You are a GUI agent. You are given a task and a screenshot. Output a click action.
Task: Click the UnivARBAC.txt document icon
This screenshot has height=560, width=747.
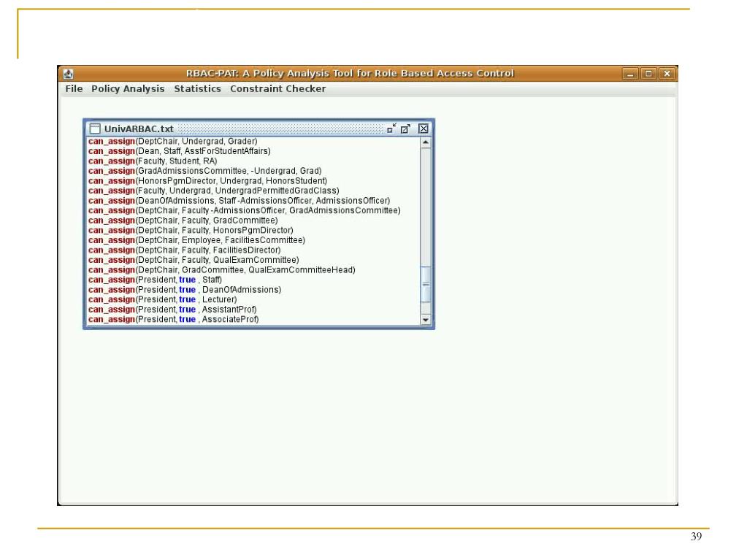(95, 129)
